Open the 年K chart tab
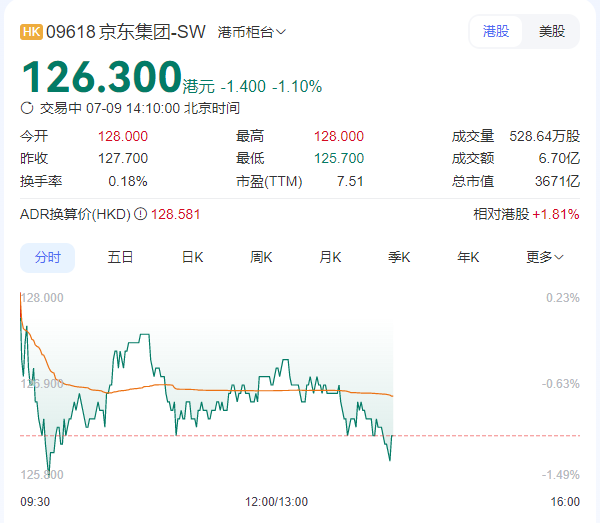The width and height of the screenshot is (600, 523). 468,257
